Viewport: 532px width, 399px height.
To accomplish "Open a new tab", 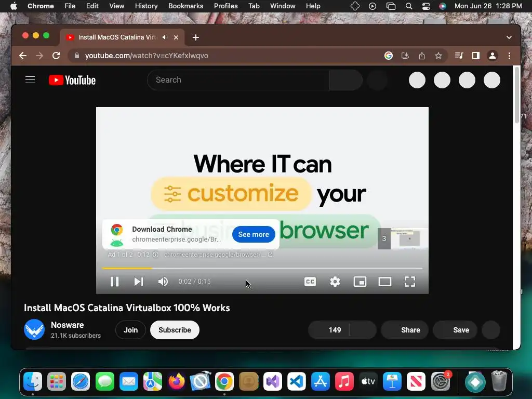I will click(x=196, y=37).
